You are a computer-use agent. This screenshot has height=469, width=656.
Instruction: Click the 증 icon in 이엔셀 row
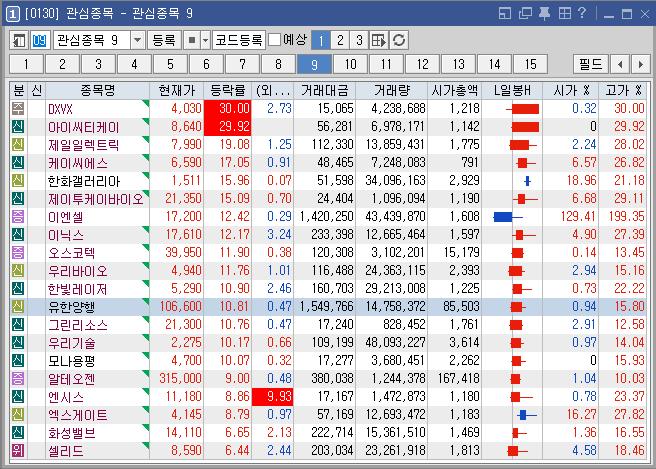tap(18, 217)
